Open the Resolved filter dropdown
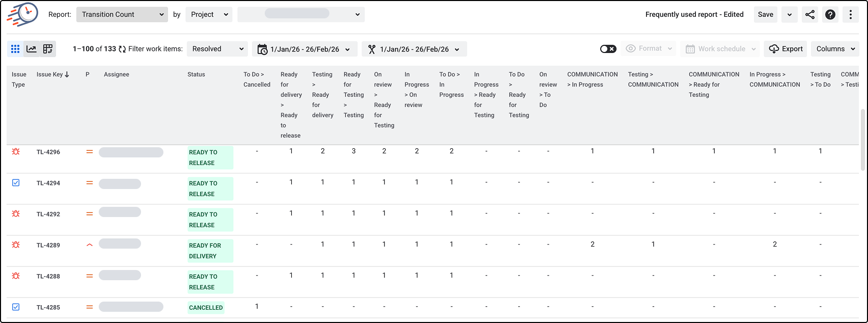868x323 pixels. 217,49
